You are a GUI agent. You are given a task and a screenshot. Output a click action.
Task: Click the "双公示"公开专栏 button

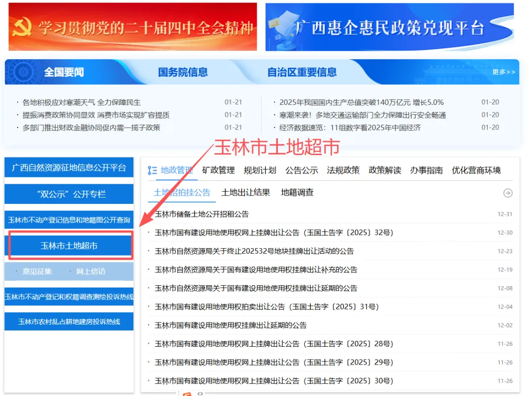pyautogui.click(x=69, y=194)
